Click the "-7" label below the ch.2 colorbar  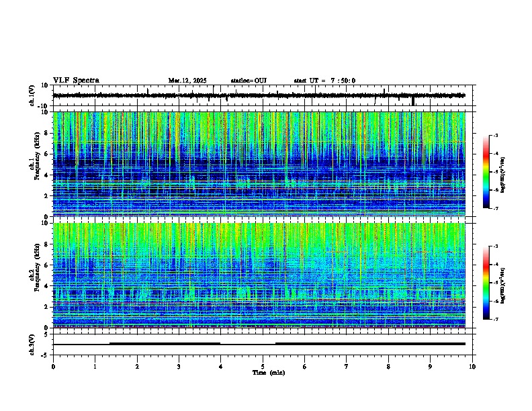coord(495,319)
